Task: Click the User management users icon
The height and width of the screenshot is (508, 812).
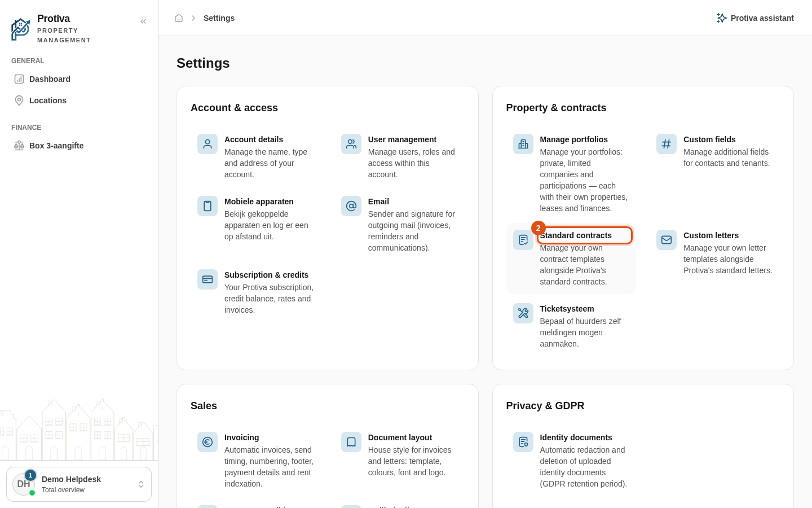Action: 351,144
